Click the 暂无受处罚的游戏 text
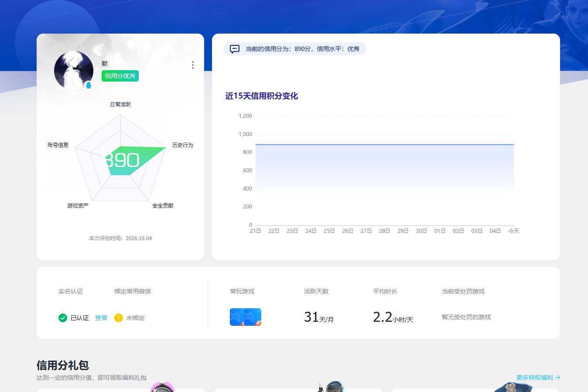Image resolution: width=588 pixels, height=392 pixels. (466, 317)
